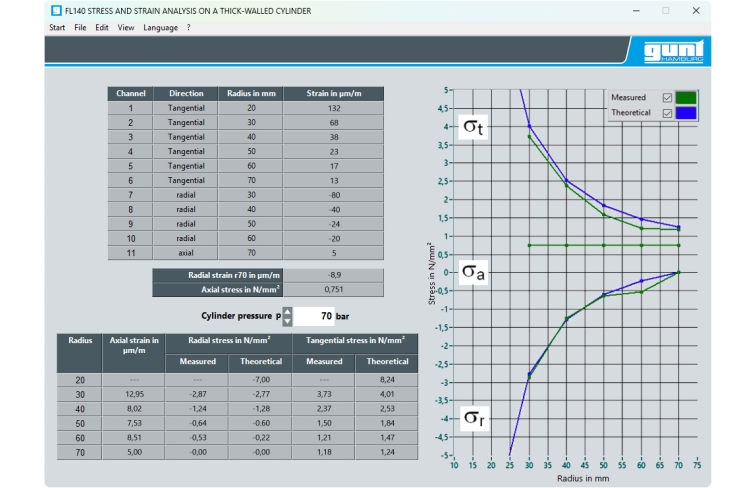Open the Language menu
Image resolution: width=755 pixels, height=488 pixels.
pyautogui.click(x=160, y=28)
